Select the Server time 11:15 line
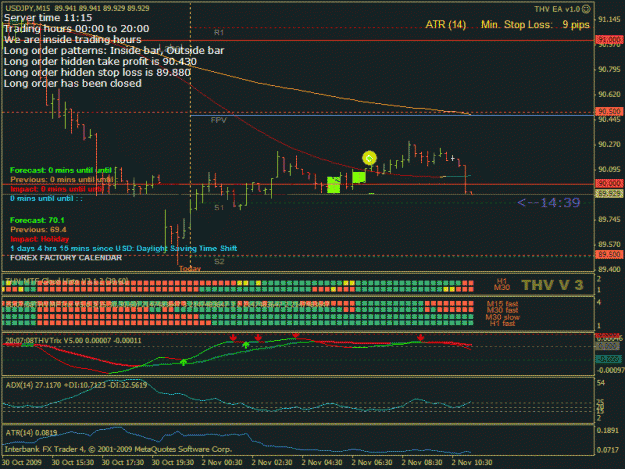Screen dimensions: 625x469 pos(48,18)
